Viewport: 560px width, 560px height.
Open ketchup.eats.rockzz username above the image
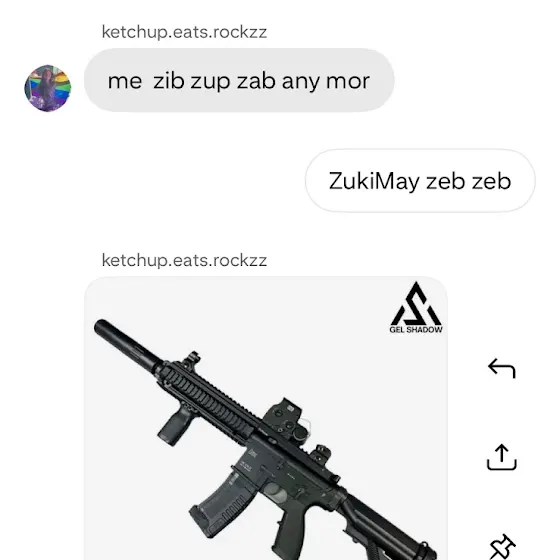pyautogui.click(x=184, y=260)
